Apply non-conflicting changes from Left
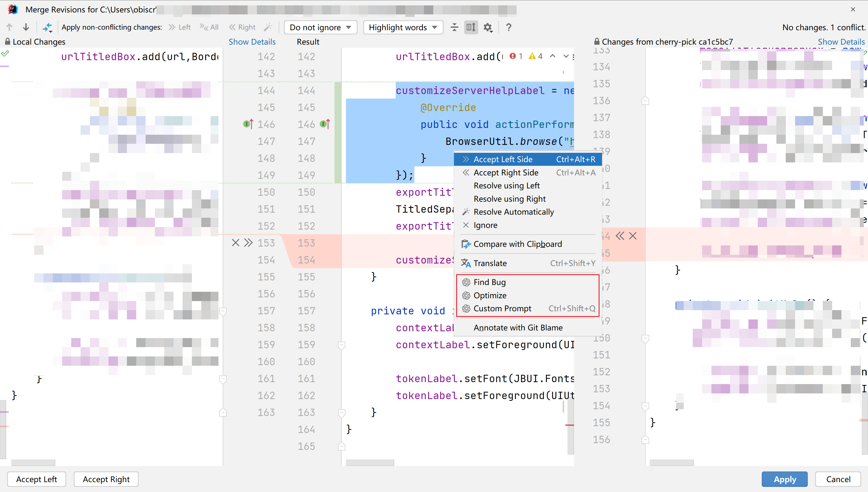 179,27
